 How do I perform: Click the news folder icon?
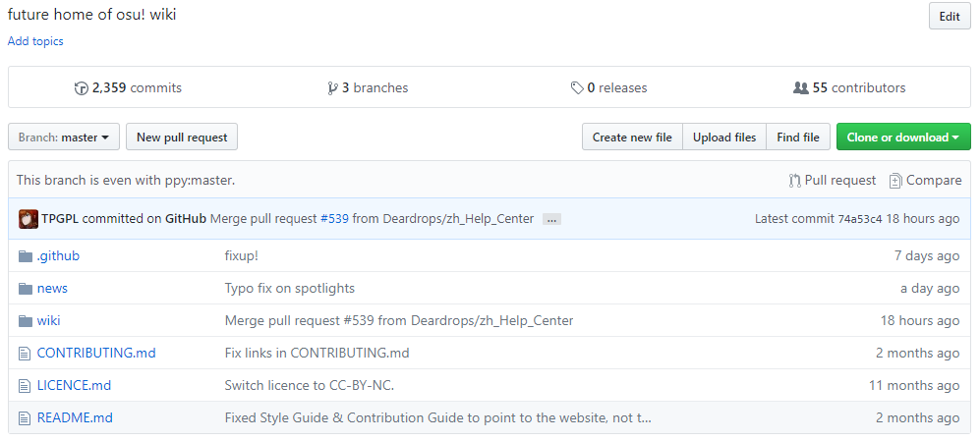[x=25, y=289]
